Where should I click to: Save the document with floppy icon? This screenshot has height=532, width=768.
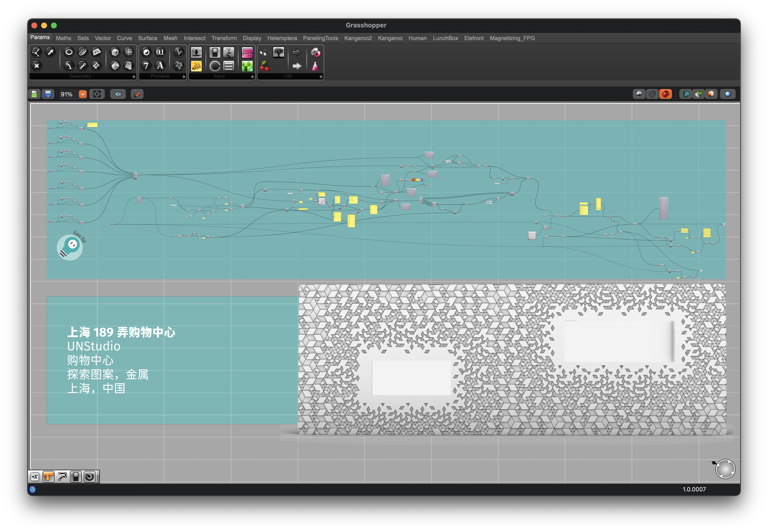[x=48, y=94]
